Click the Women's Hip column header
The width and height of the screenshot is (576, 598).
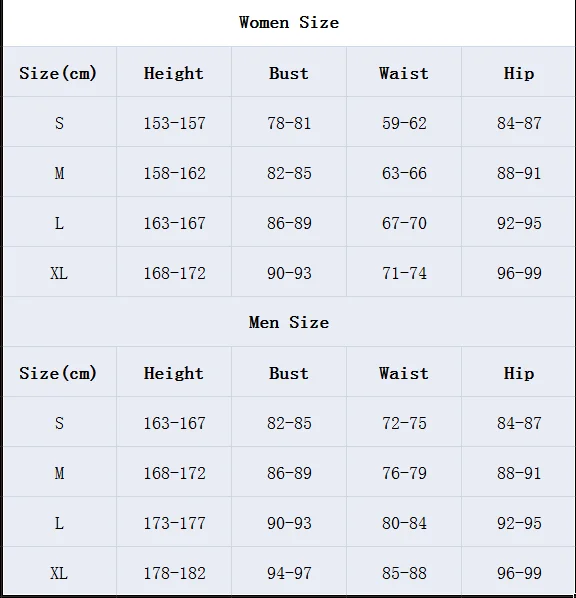click(x=519, y=73)
